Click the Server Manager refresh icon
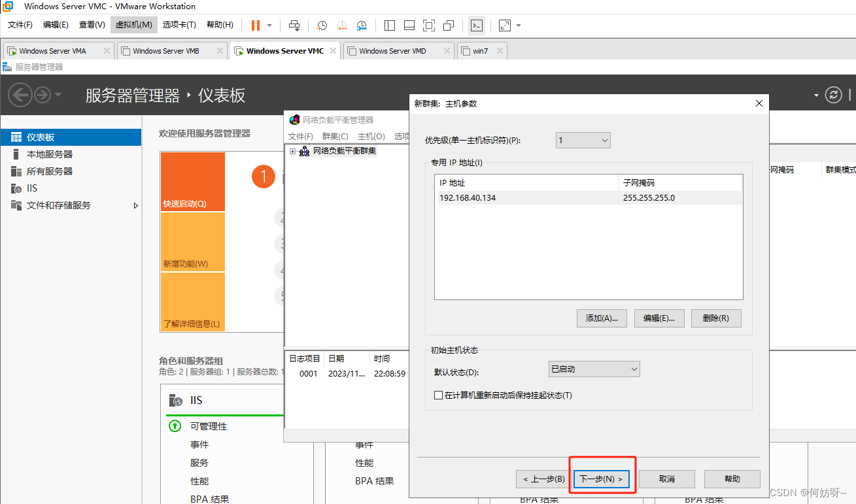Image resolution: width=856 pixels, height=504 pixels. [x=833, y=95]
